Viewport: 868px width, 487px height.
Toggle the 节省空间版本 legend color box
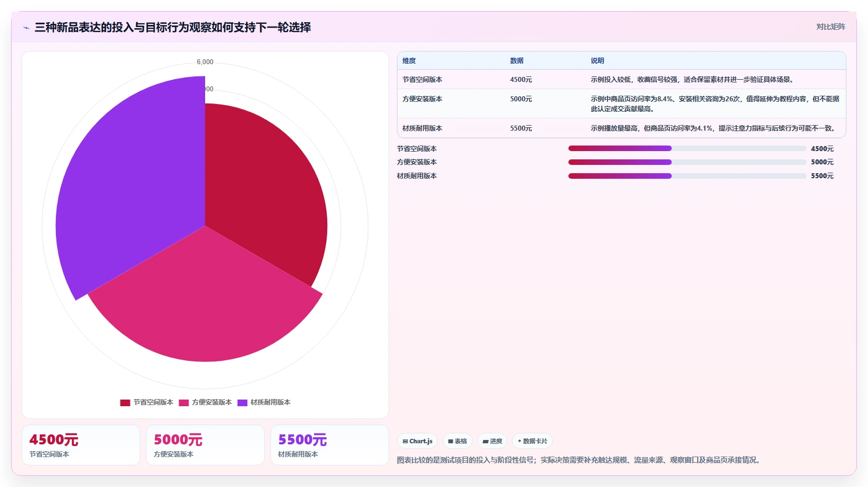pyautogui.click(x=125, y=402)
